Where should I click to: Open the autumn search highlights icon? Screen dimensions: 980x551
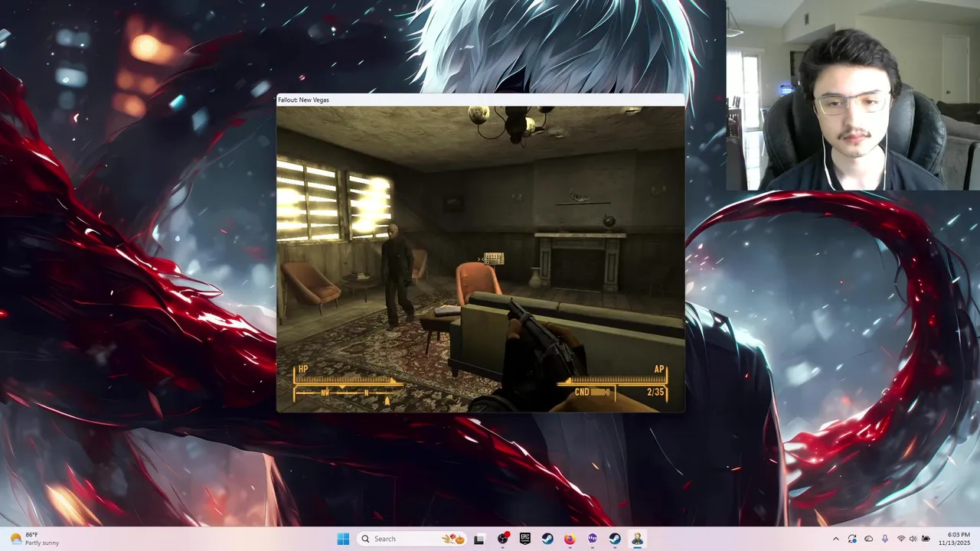[x=454, y=539]
